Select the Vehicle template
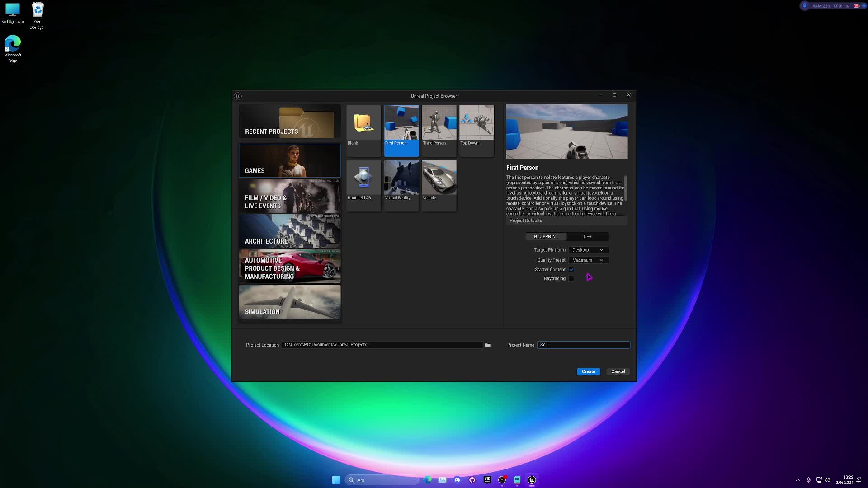 (x=439, y=185)
